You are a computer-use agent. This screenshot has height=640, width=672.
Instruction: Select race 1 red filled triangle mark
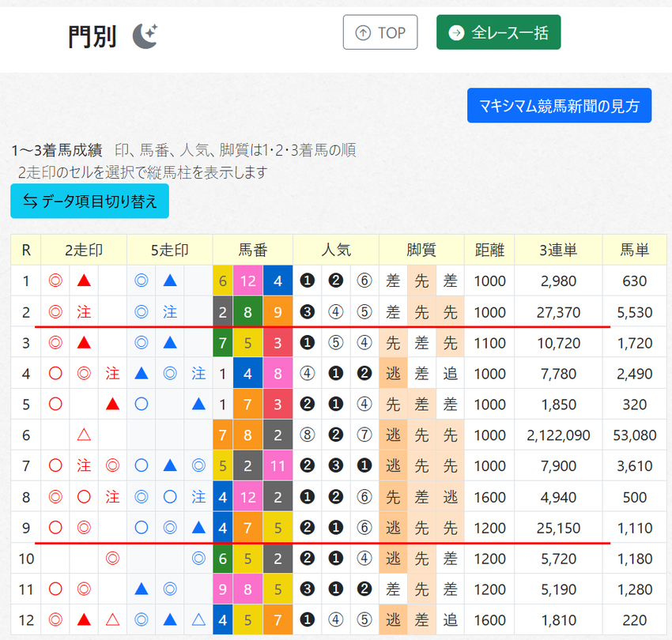click(x=84, y=280)
